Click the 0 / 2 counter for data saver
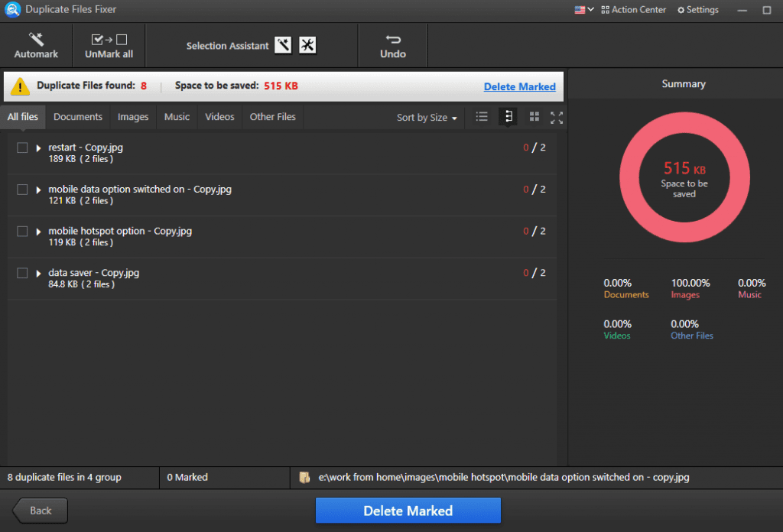This screenshot has width=783, height=532. [x=534, y=272]
